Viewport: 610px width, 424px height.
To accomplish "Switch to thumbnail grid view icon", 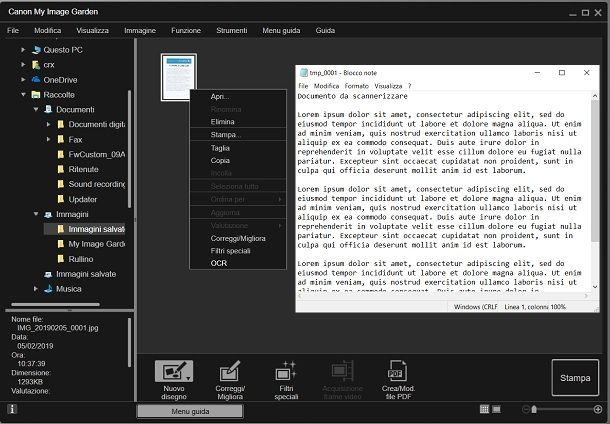I will 484,409.
